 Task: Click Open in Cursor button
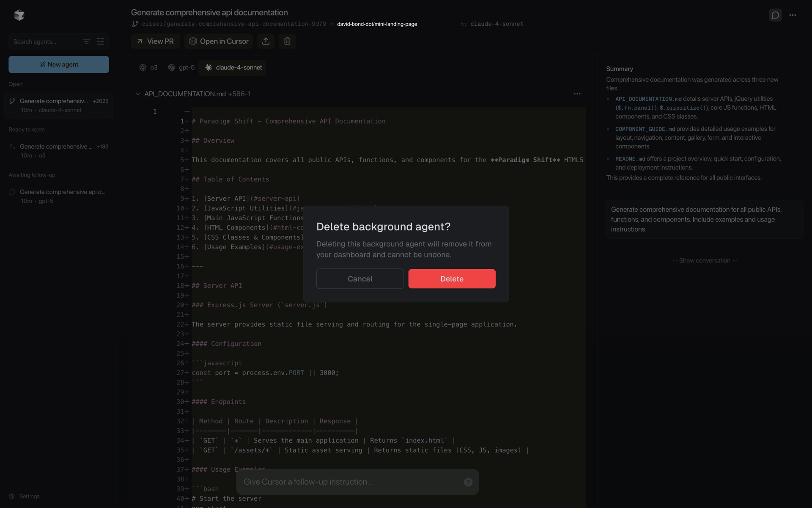pos(219,41)
